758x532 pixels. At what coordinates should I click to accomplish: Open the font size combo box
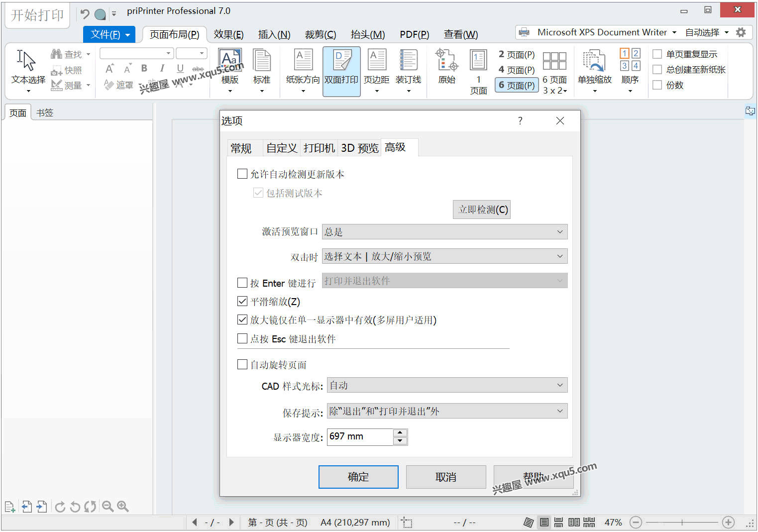191,53
